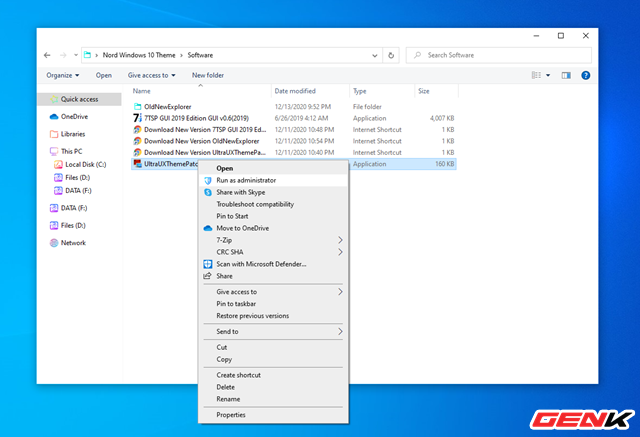Expand the address bar history dropdown

tap(374, 55)
